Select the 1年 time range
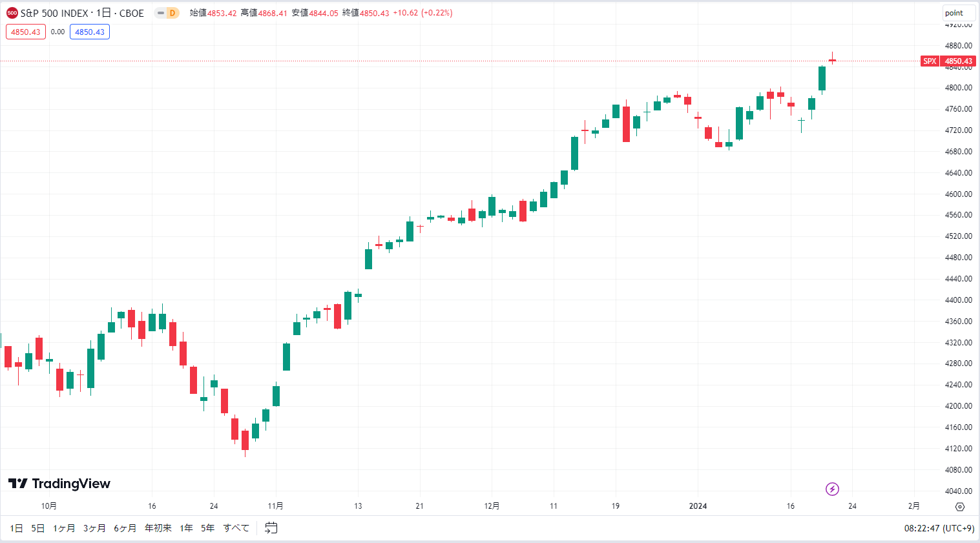The height and width of the screenshot is (543, 980). coord(186,528)
